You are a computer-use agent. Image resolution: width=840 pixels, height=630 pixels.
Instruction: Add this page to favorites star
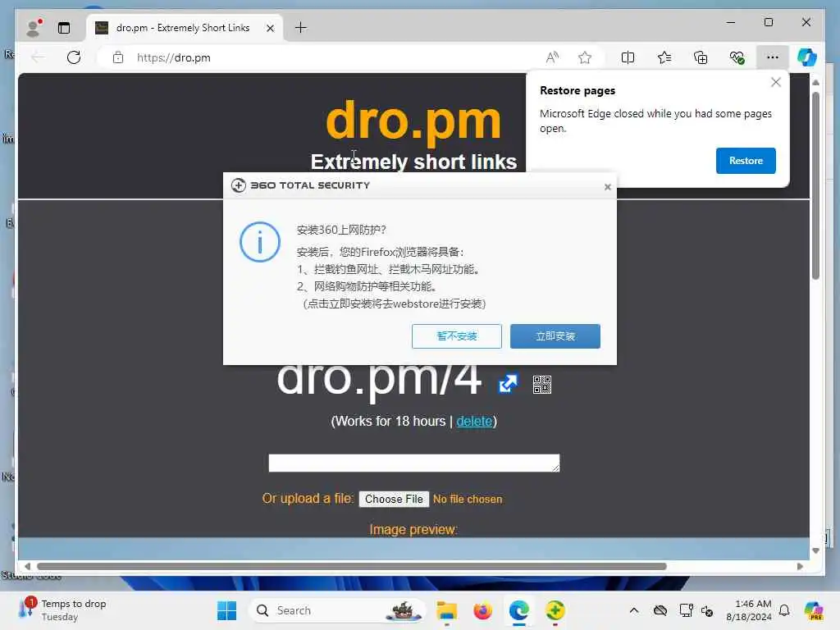(x=585, y=57)
